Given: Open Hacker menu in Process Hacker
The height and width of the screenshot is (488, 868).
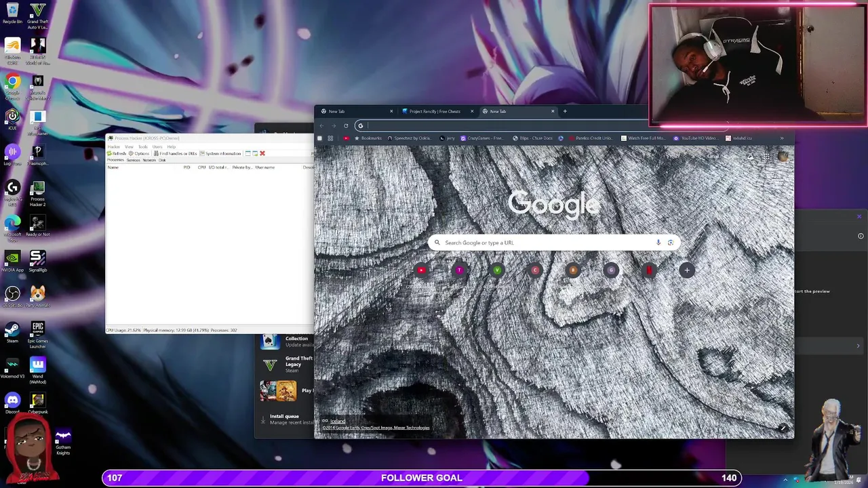Looking at the screenshot, I should tap(114, 147).
